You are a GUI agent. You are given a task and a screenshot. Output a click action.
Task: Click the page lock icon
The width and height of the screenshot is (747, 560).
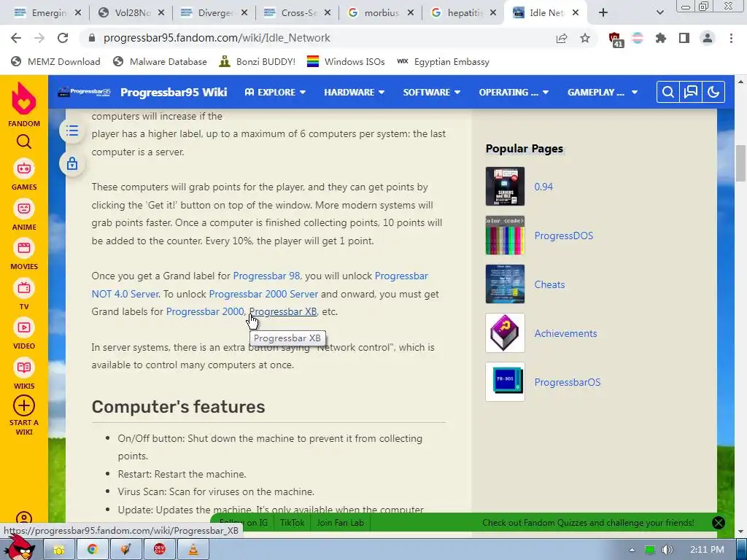pyautogui.click(x=72, y=164)
